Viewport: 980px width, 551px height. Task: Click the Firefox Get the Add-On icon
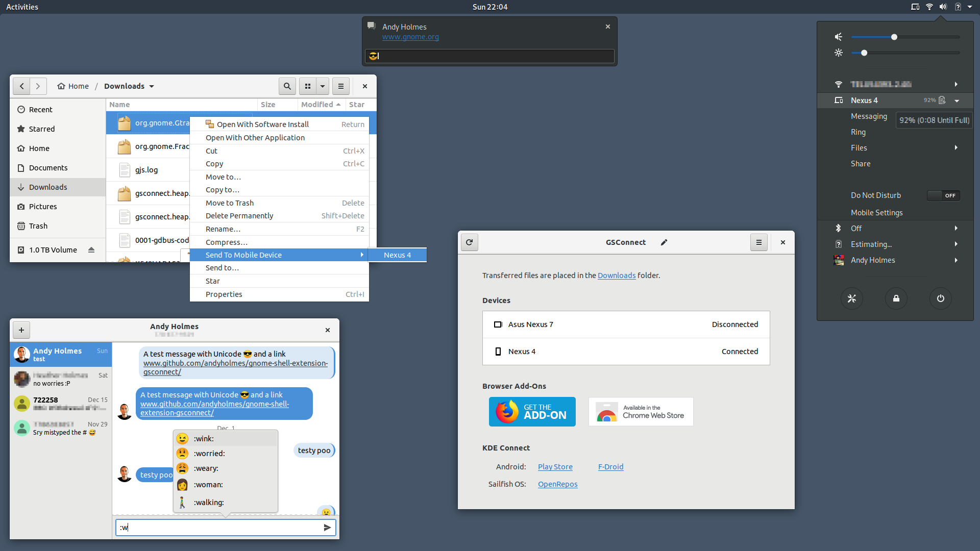532,411
